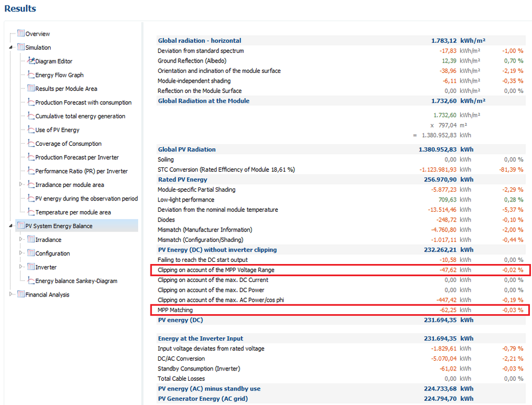532x405 pixels.
Task: Open the Diagram Editor page
Action: click(54, 62)
